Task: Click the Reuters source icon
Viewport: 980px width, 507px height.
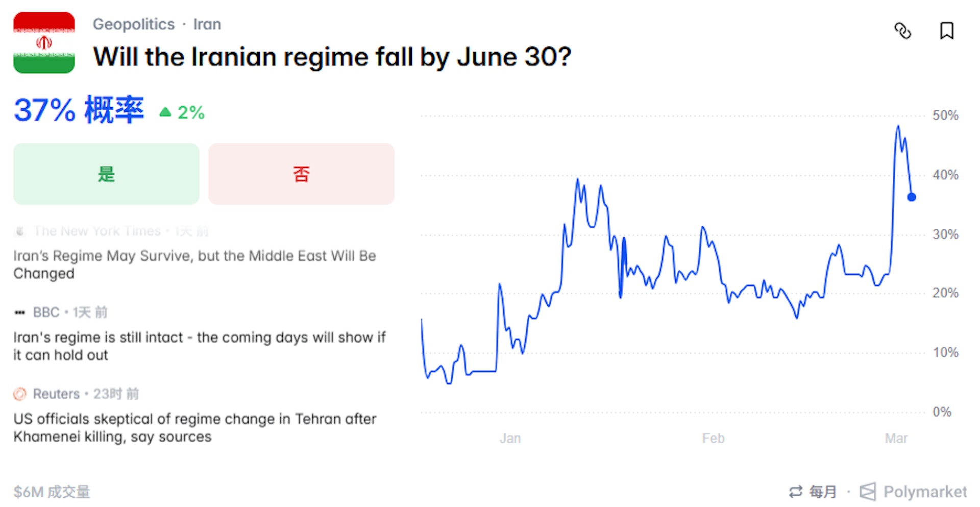Action: click(x=20, y=394)
